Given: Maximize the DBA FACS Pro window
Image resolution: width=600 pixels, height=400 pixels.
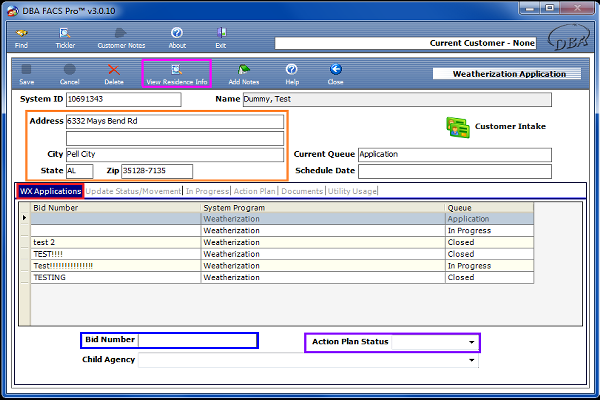Looking at the screenshot, I should pyautogui.click(x=549, y=8).
